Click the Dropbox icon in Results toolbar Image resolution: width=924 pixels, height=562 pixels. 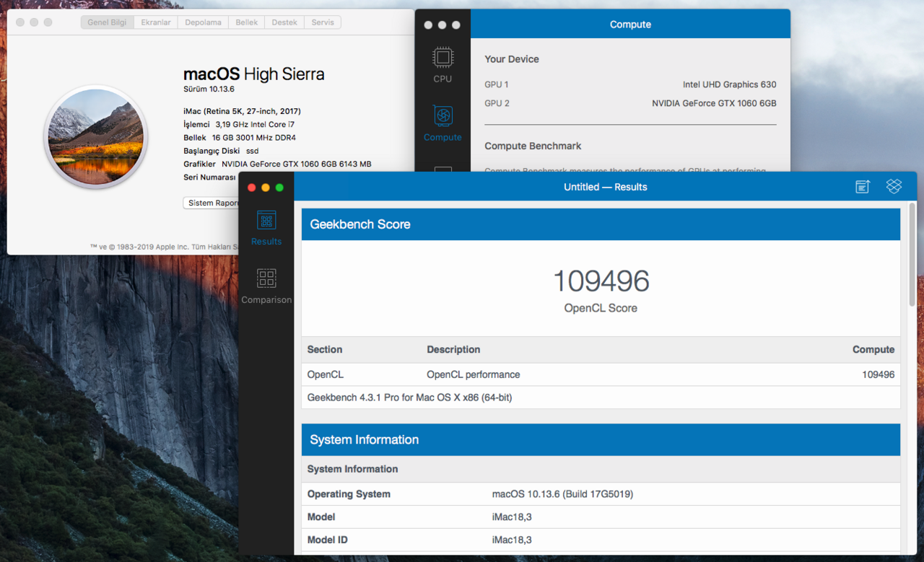(x=894, y=187)
